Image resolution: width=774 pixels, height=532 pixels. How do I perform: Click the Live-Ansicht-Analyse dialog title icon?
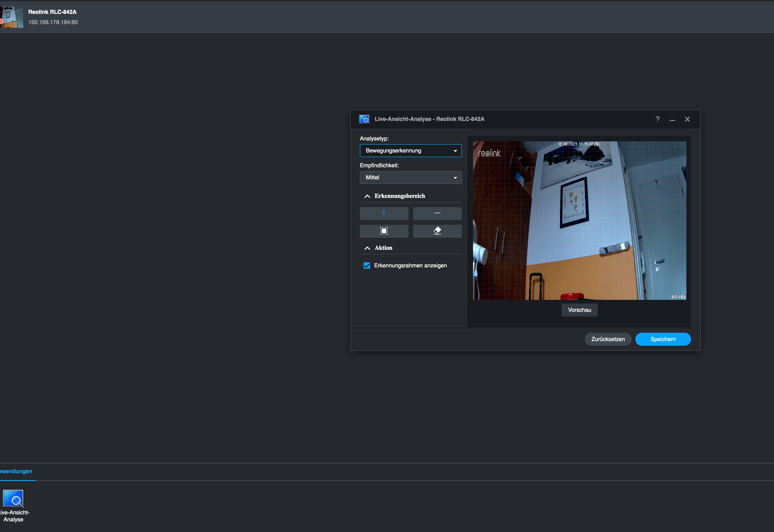coord(364,119)
